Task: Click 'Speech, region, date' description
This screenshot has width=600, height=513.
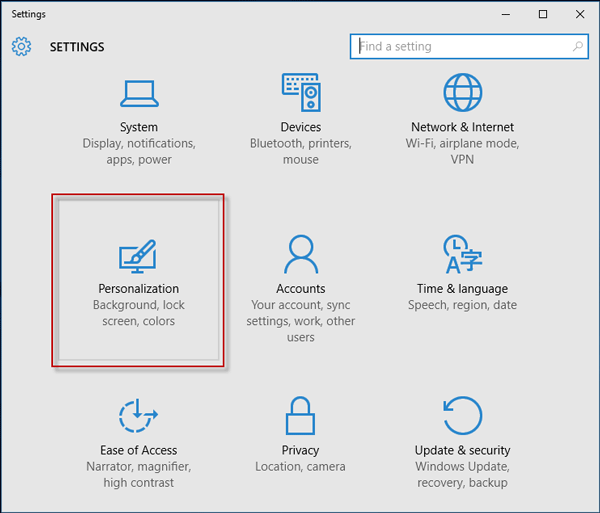Action: pyautogui.click(x=462, y=305)
